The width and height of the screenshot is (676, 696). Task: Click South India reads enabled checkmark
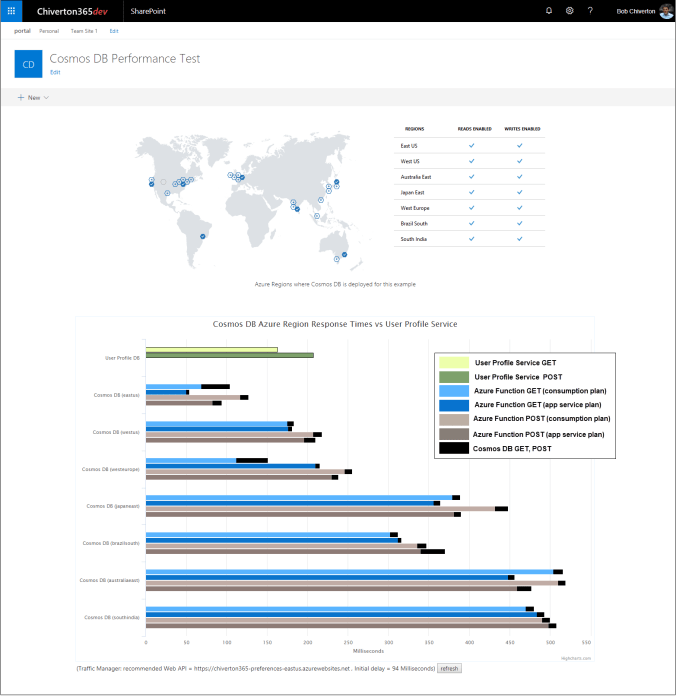pos(471,238)
